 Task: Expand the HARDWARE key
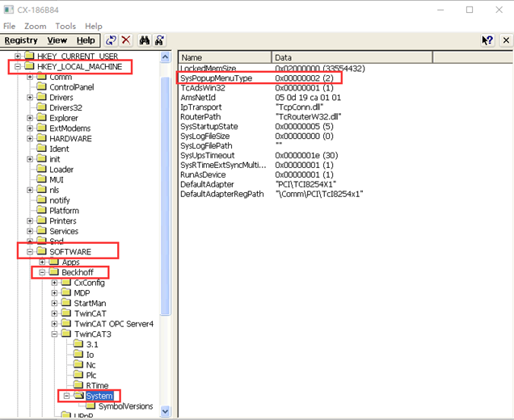pyautogui.click(x=30, y=139)
